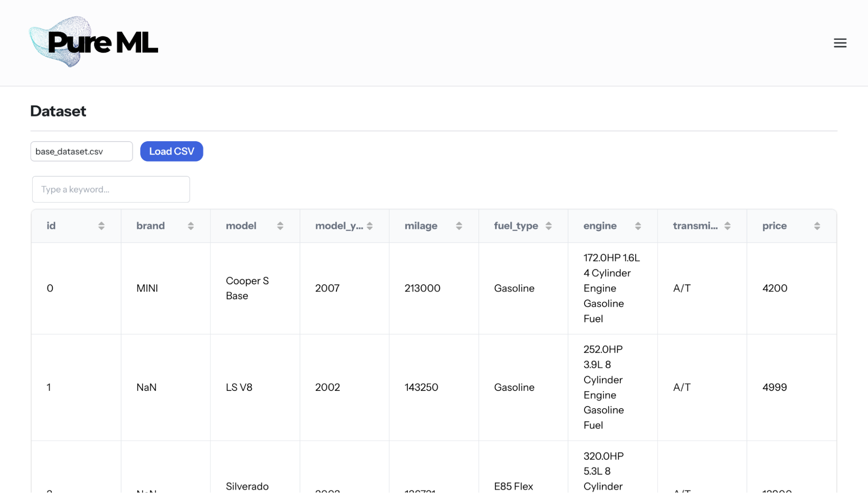
Task: Click the Pure ML logo
Action: point(93,42)
